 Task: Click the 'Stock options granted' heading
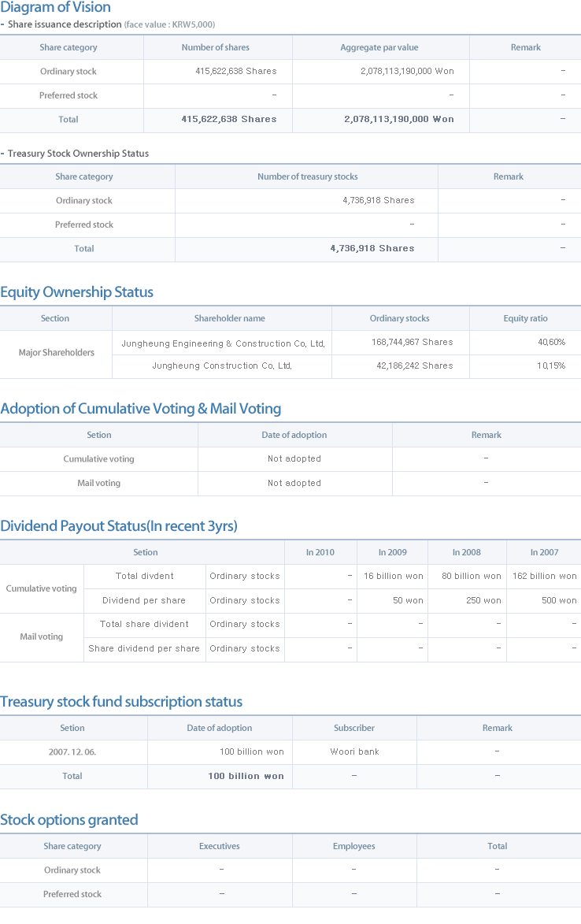coord(68,819)
